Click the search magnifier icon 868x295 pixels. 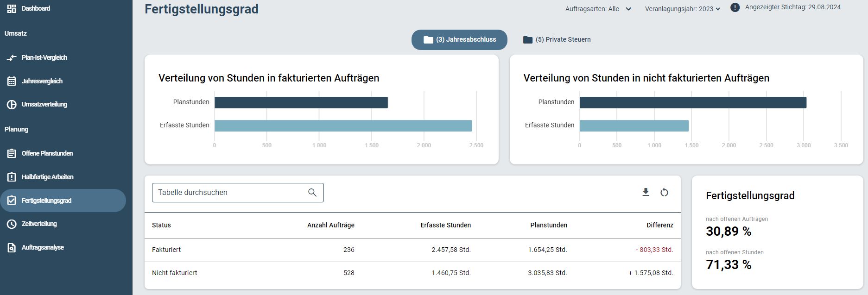point(312,193)
